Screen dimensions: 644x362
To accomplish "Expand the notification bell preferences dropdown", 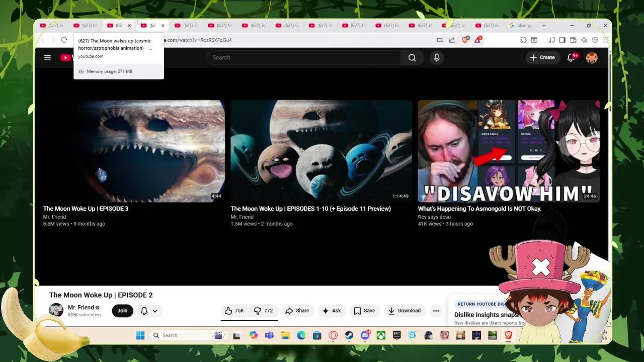I will pyautogui.click(x=155, y=311).
